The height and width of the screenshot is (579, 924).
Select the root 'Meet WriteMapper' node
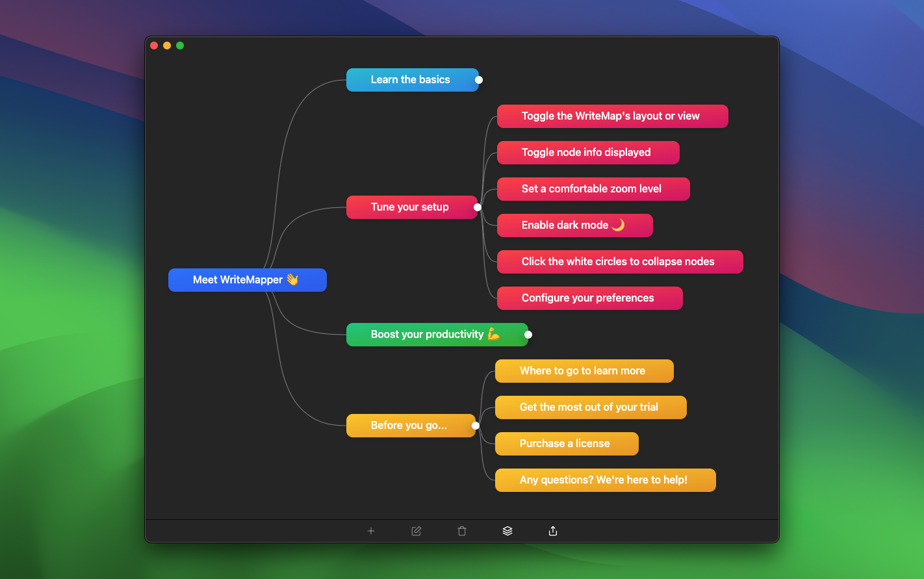click(x=248, y=280)
